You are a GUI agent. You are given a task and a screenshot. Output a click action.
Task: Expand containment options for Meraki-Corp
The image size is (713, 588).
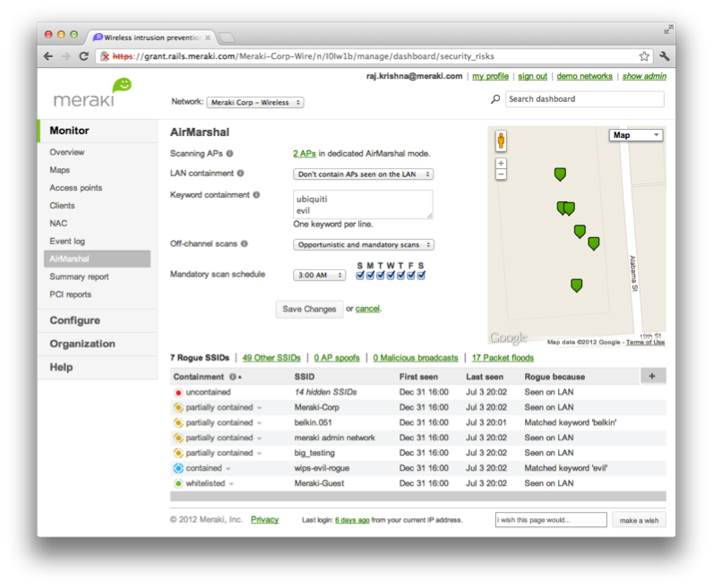(259, 408)
